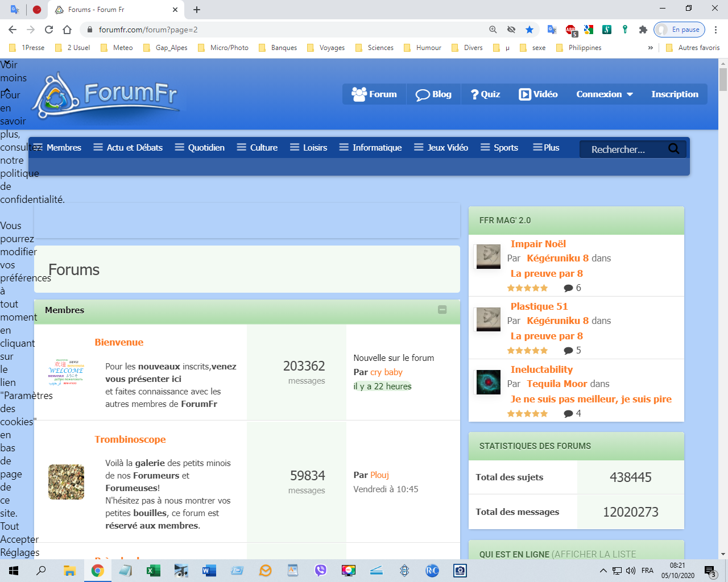
Task: Open the Voyages bookmarks folder
Action: click(x=326, y=48)
